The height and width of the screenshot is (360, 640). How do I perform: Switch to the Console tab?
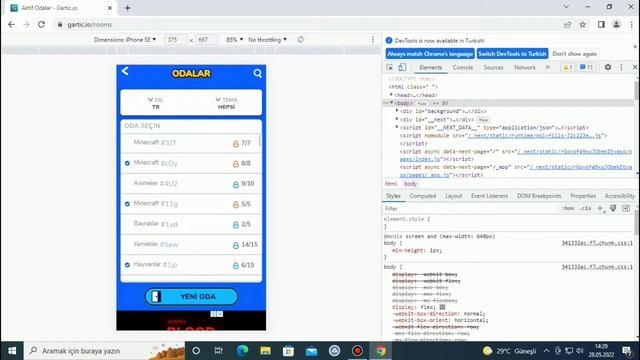pyautogui.click(x=463, y=68)
